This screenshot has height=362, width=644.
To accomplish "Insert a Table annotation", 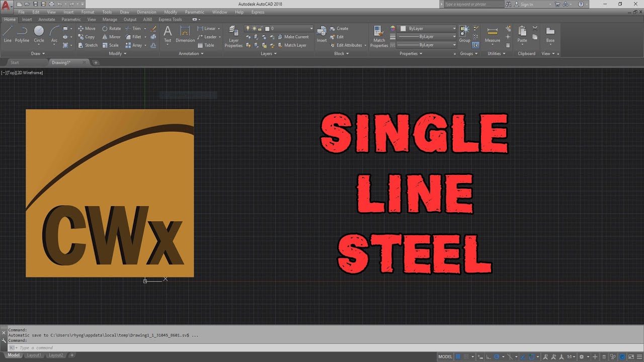I will pyautogui.click(x=205, y=45).
